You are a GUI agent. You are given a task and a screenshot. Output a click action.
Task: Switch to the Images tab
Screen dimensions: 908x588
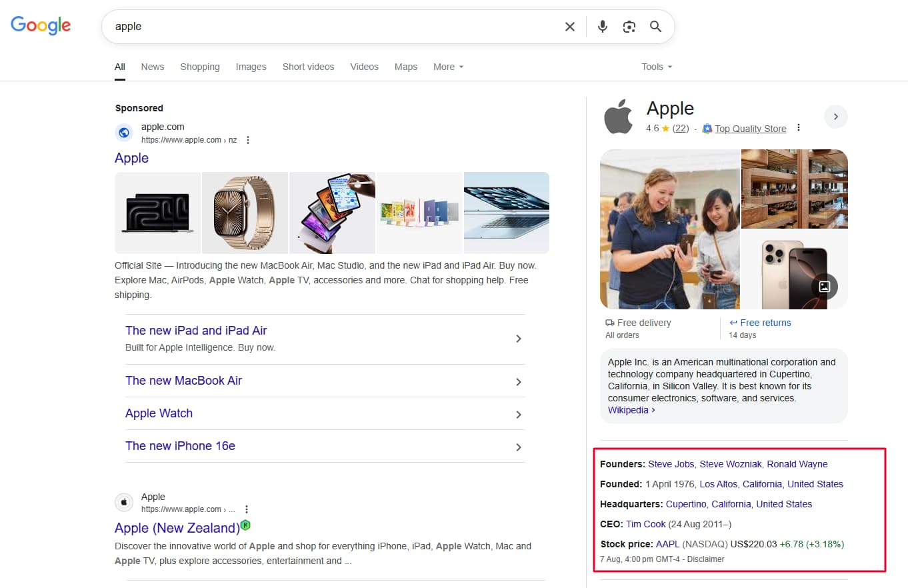(251, 67)
